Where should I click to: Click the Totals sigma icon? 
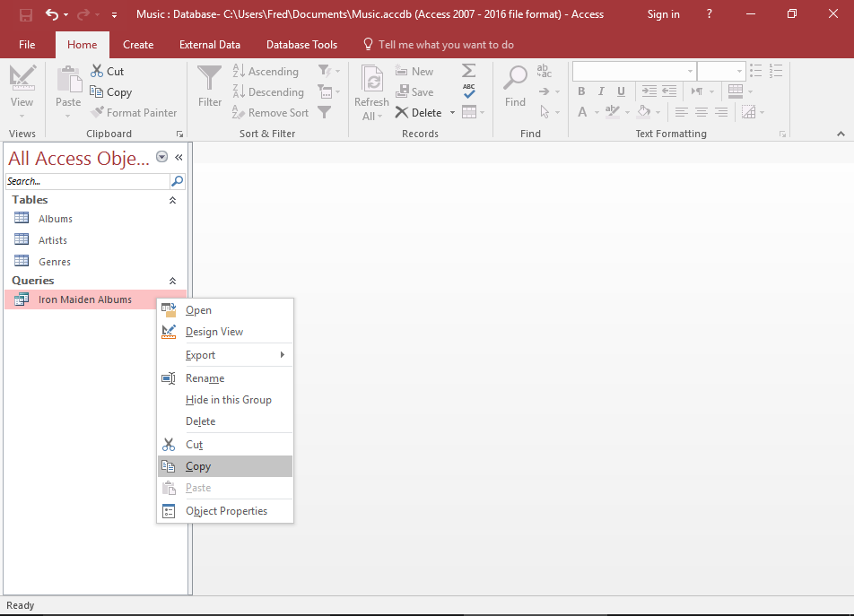tap(469, 71)
